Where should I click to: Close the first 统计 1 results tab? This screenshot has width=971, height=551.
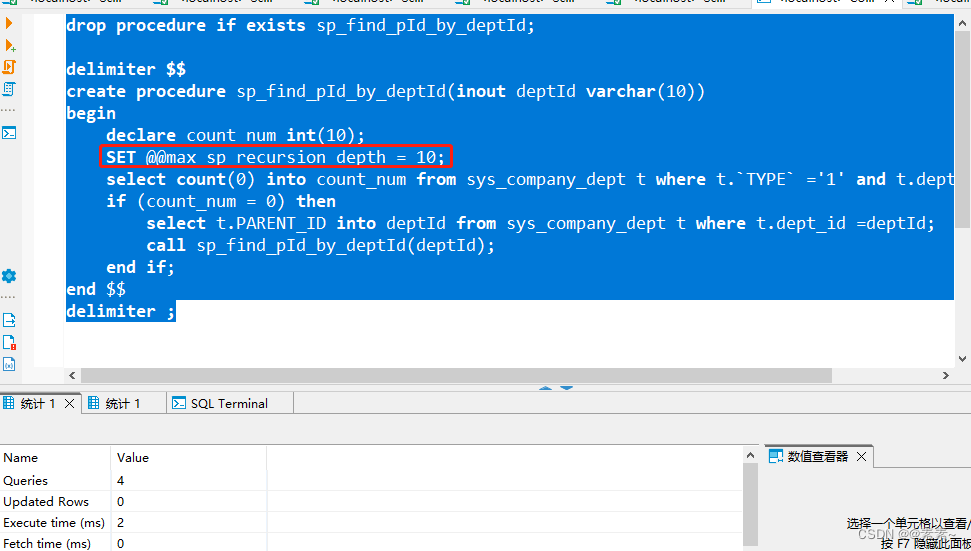pyautogui.click(x=69, y=404)
